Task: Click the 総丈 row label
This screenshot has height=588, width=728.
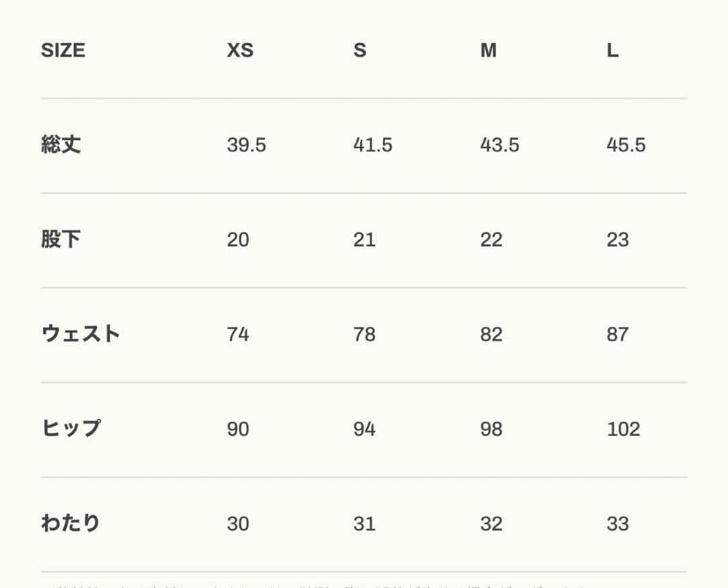Action: (x=61, y=145)
